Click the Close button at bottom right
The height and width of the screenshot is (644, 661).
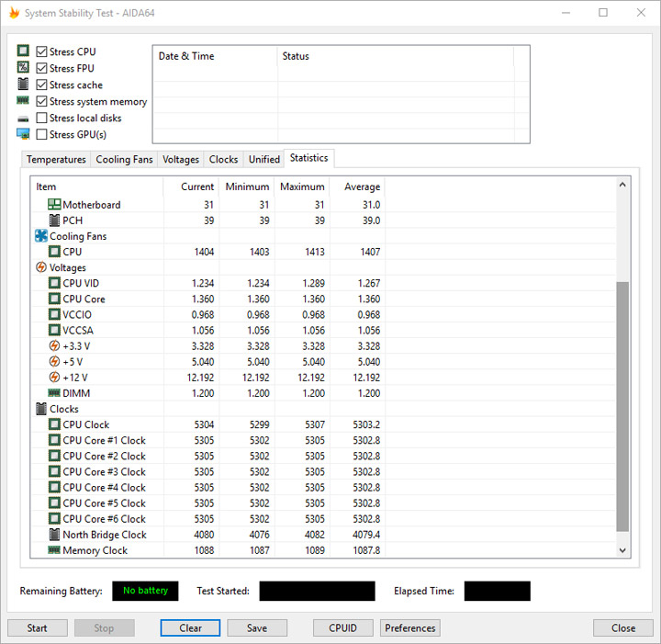[x=623, y=628]
